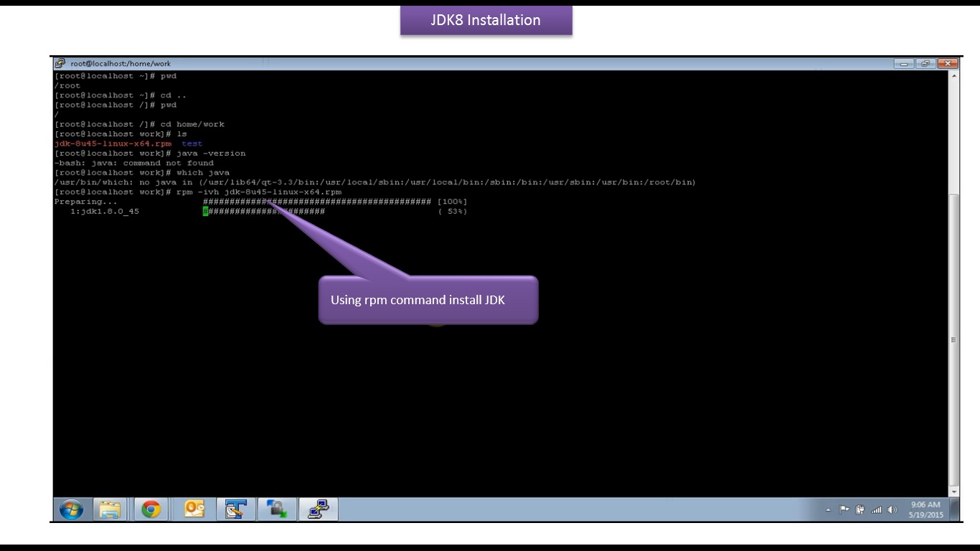Show hidden system tray icons
The image size is (980, 551).
pyautogui.click(x=828, y=510)
